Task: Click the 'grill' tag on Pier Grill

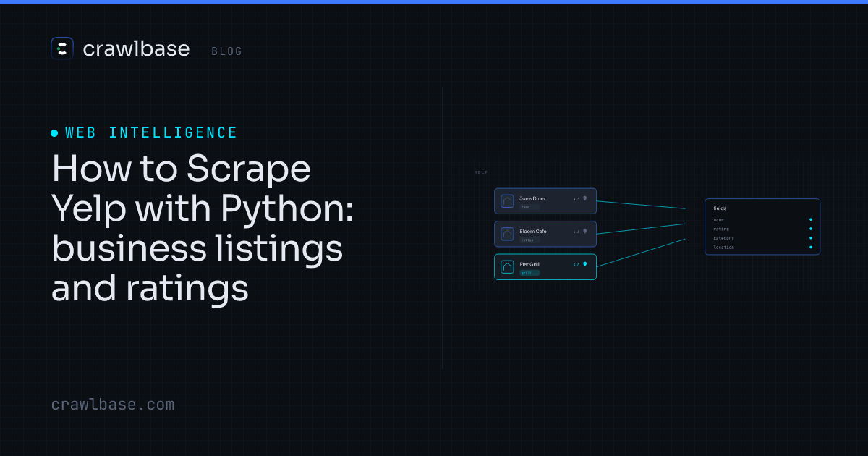Action: (529, 273)
